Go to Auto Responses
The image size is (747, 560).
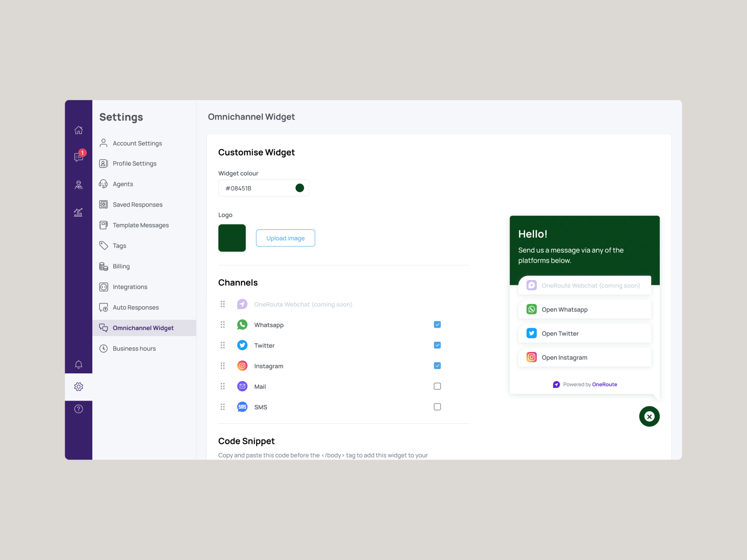pyautogui.click(x=144, y=308)
